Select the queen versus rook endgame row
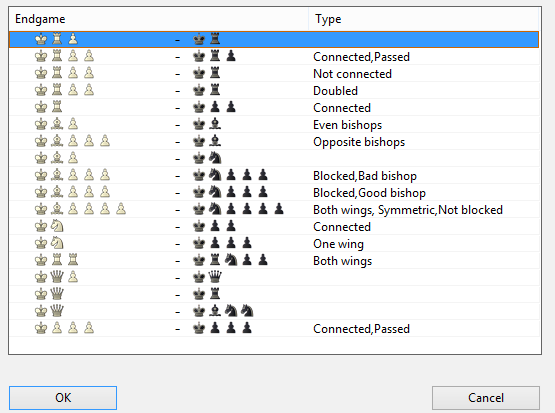The image size is (555, 413). pos(274,294)
